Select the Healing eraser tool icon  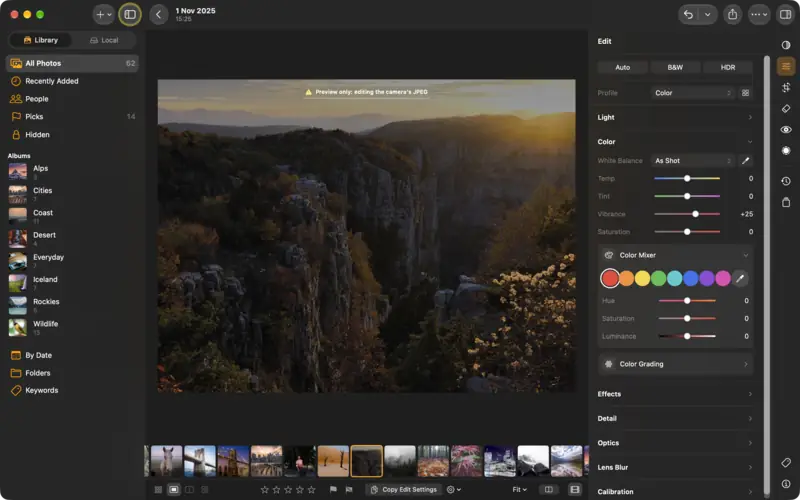point(786,109)
